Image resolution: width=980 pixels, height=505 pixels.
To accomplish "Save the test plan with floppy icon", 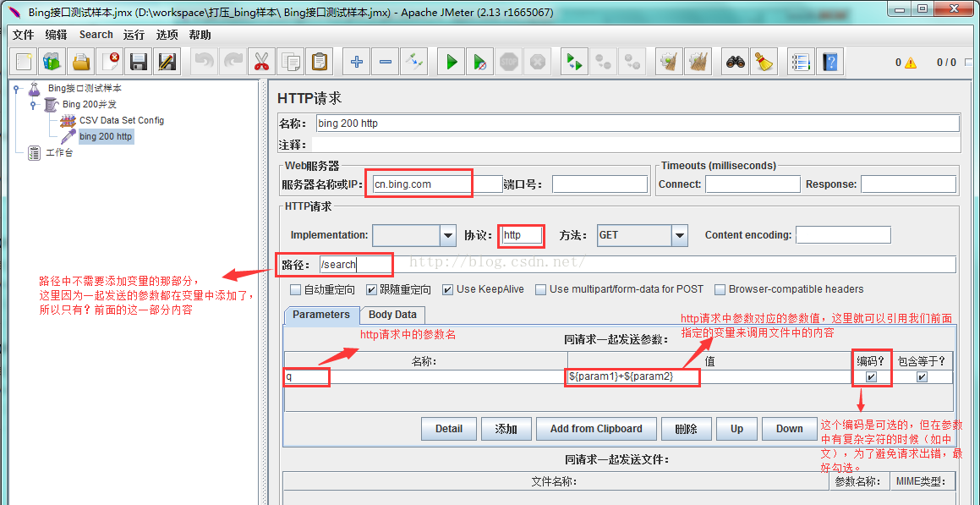I will (138, 61).
